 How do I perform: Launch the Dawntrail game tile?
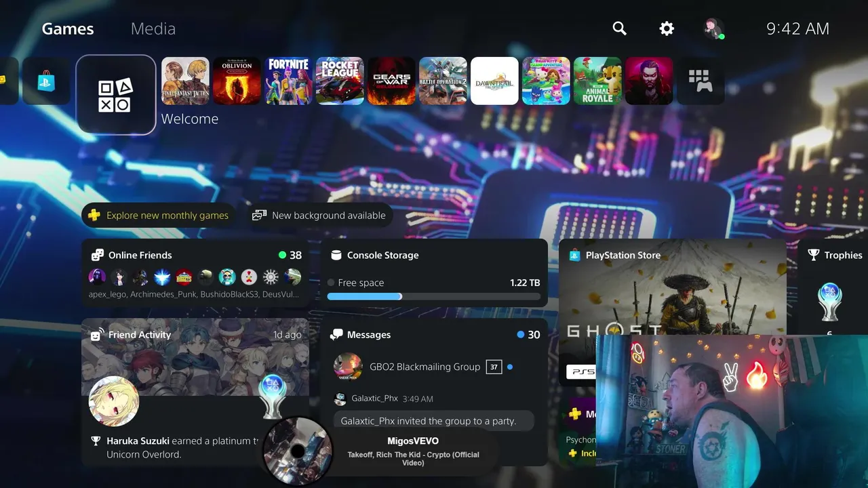coord(494,81)
